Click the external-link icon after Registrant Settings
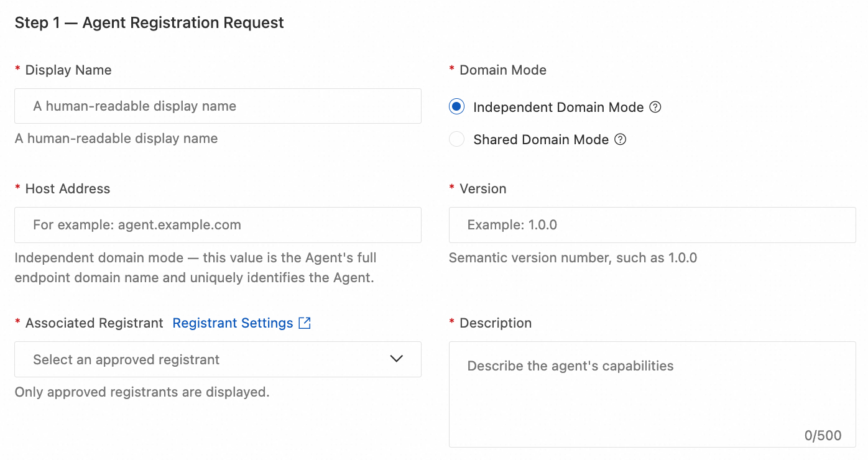Image resolution: width=868 pixels, height=460 pixels. click(305, 323)
